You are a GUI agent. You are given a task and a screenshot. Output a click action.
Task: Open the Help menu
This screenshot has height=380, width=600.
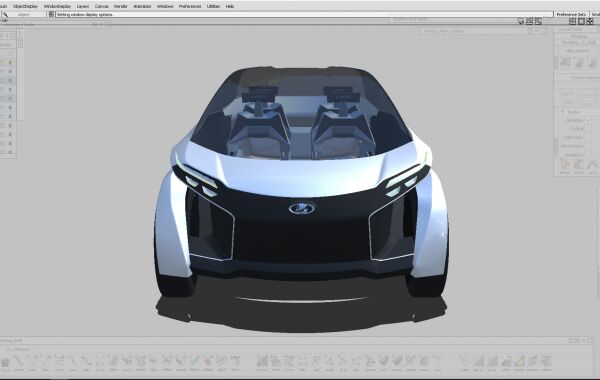coord(230,6)
